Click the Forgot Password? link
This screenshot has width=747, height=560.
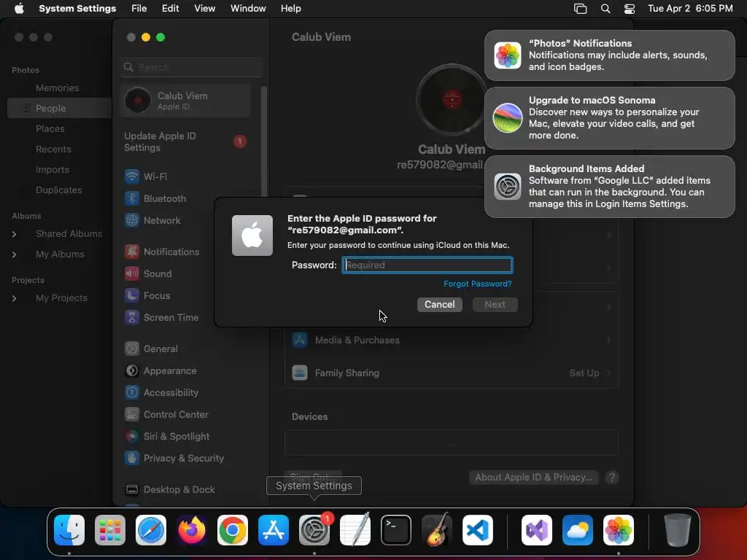(477, 284)
